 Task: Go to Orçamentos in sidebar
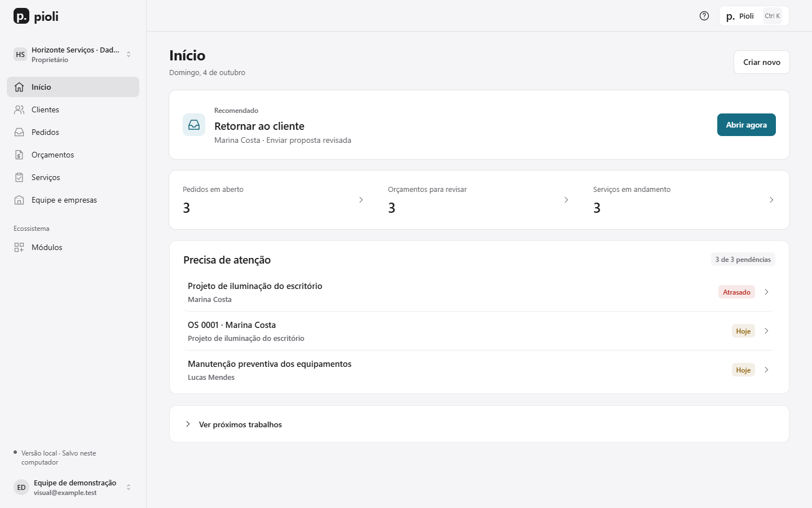(x=73, y=155)
